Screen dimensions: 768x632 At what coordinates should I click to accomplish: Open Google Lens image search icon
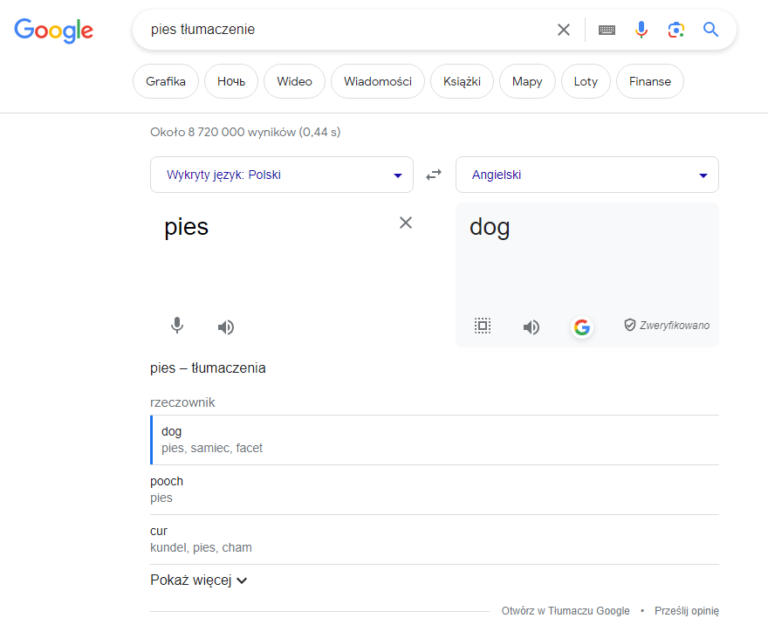[x=676, y=30]
